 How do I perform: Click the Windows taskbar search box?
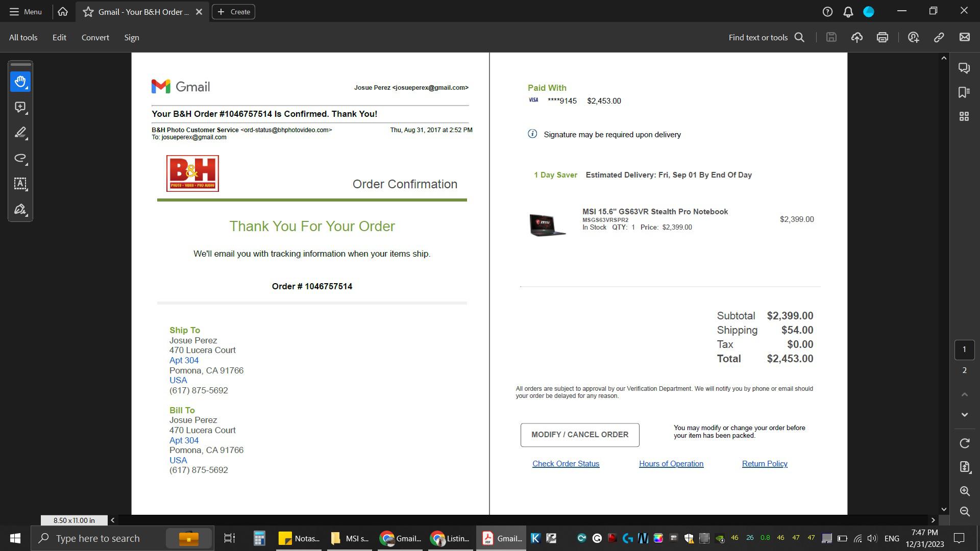(122, 538)
